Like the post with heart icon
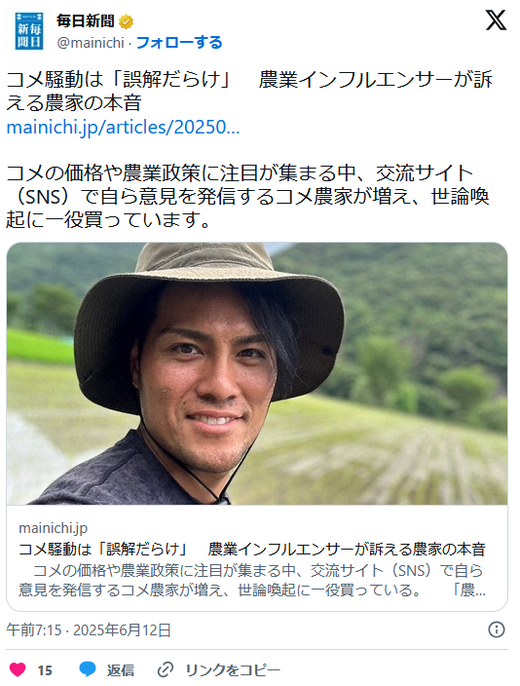This screenshot has width=520, height=686. coord(18,670)
